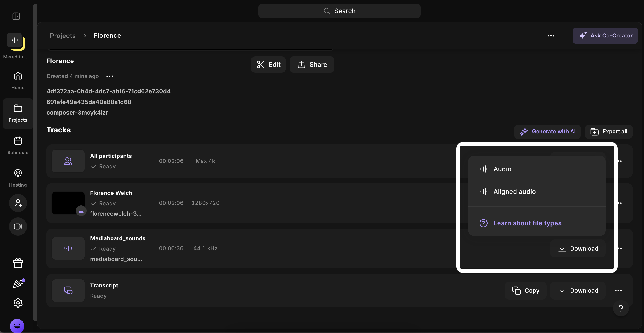Click the question mark help button
The image size is (644, 333).
point(621,308)
